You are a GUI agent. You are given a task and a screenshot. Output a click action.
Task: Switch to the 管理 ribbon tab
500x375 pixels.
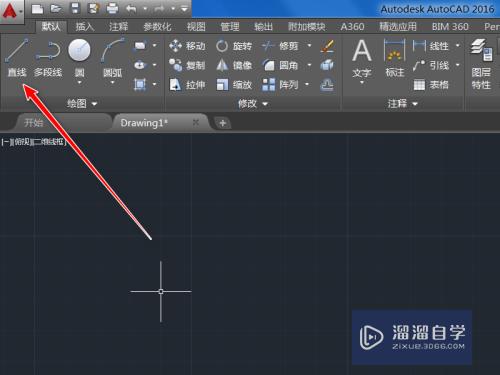230,27
